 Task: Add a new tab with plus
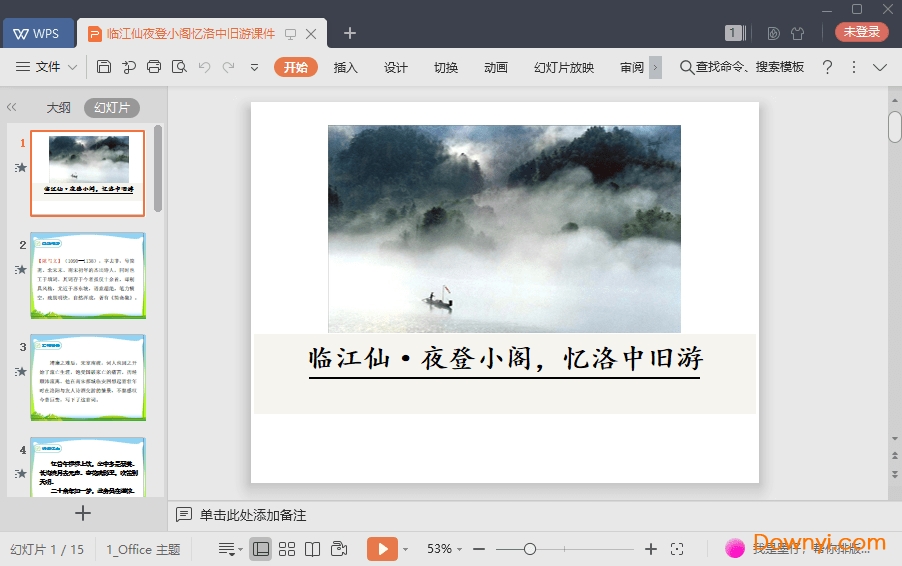click(x=350, y=33)
